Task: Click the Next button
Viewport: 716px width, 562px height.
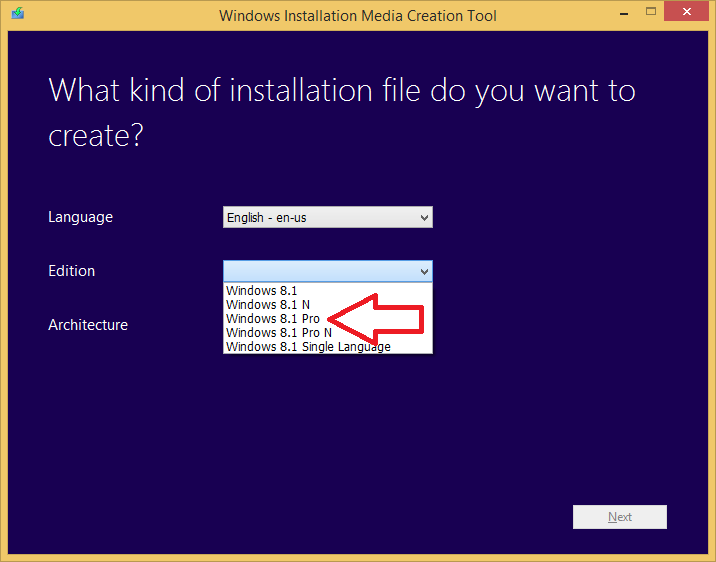Action: point(620,517)
